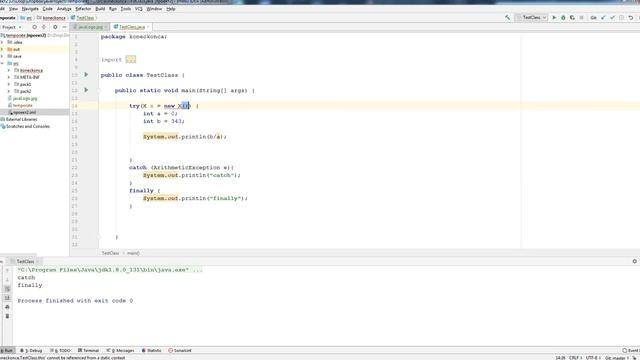Open the Tools menu
This screenshot has width=640, height=360.
point(126,9)
